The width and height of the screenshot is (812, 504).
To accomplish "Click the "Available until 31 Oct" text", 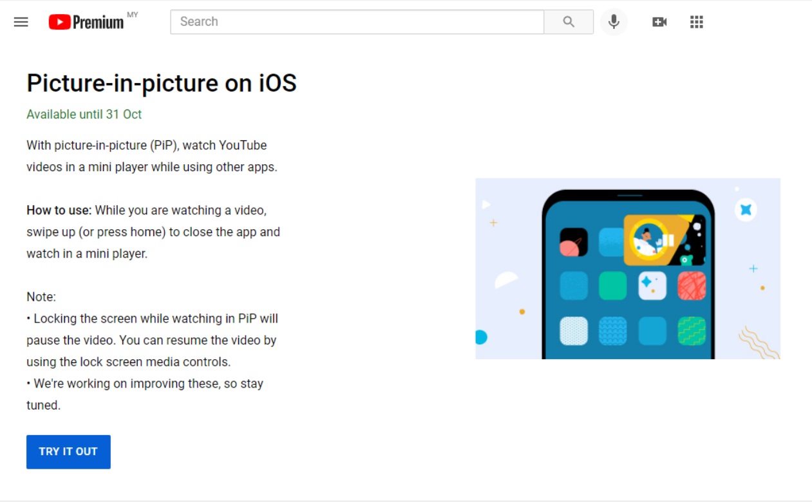I will pyautogui.click(x=84, y=115).
